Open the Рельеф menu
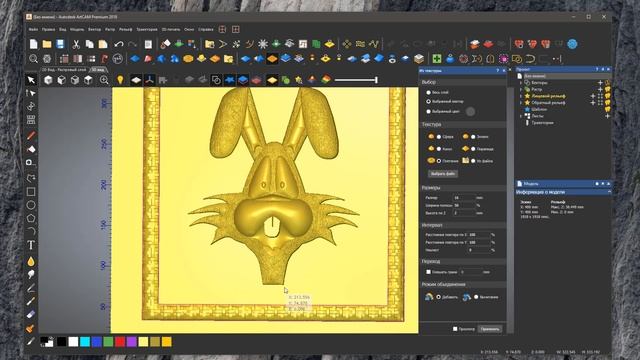Screen dimensions: 640x360 click(125, 29)
